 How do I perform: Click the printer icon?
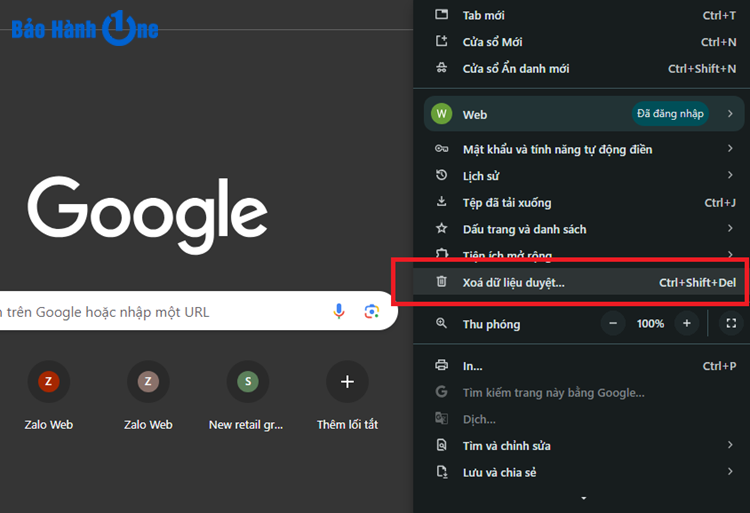(441, 365)
